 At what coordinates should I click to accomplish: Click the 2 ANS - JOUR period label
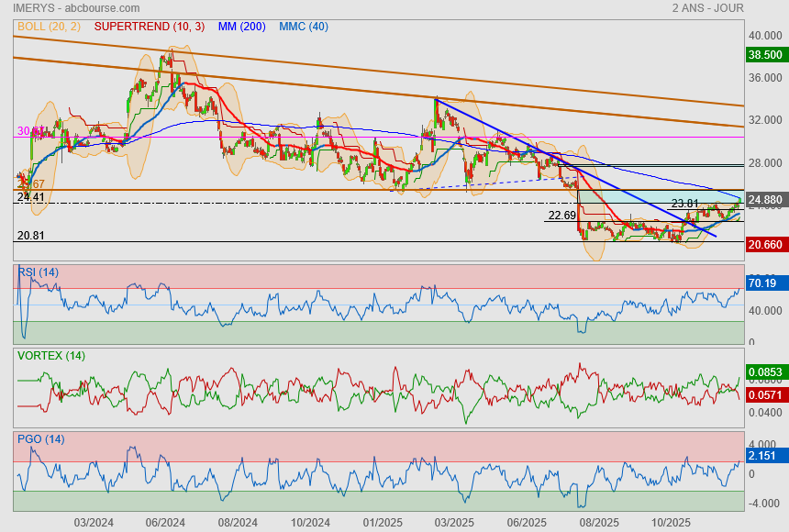pyautogui.click(x=707, y=8)
